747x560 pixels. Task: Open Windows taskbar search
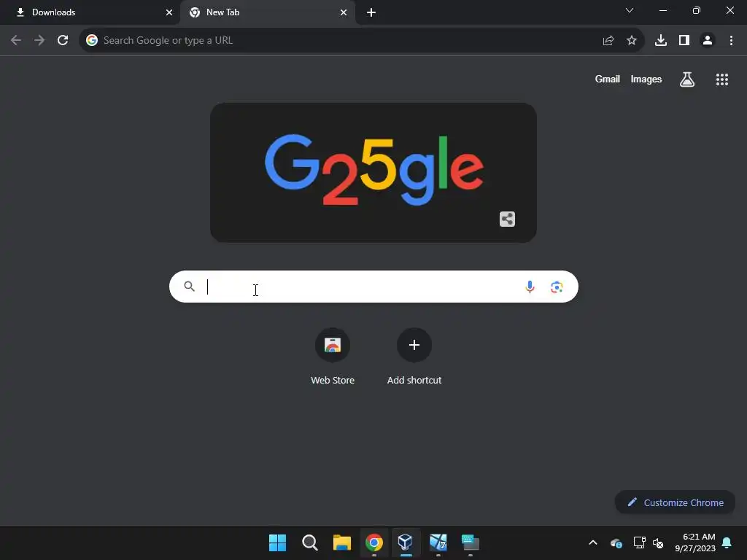click(x=309, y=542)
